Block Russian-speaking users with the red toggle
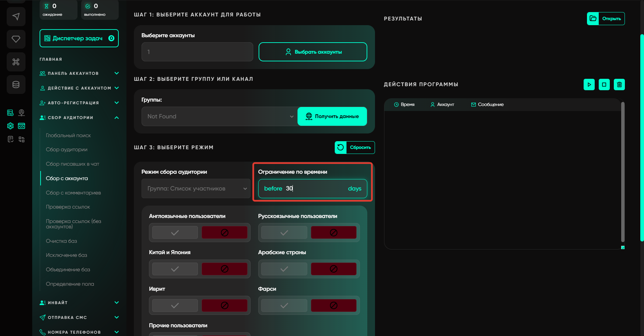 click(333, 233)
